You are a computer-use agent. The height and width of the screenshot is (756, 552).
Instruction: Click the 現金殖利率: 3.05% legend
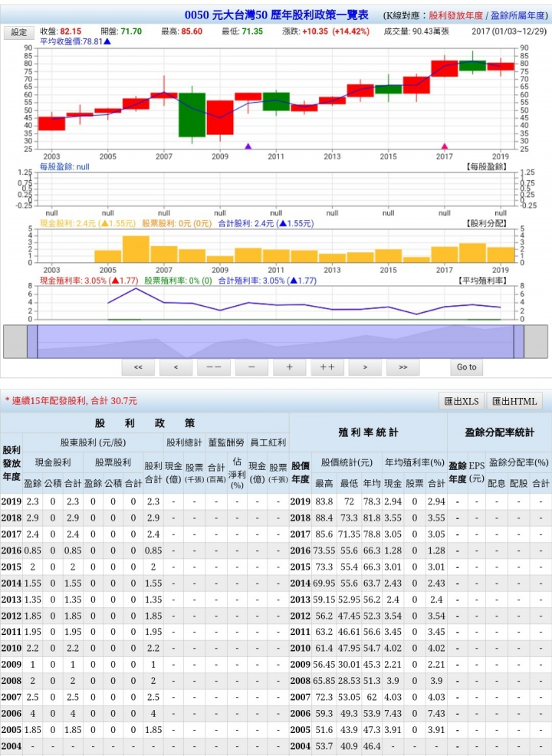pyautogui.click(x=89, y=281)
